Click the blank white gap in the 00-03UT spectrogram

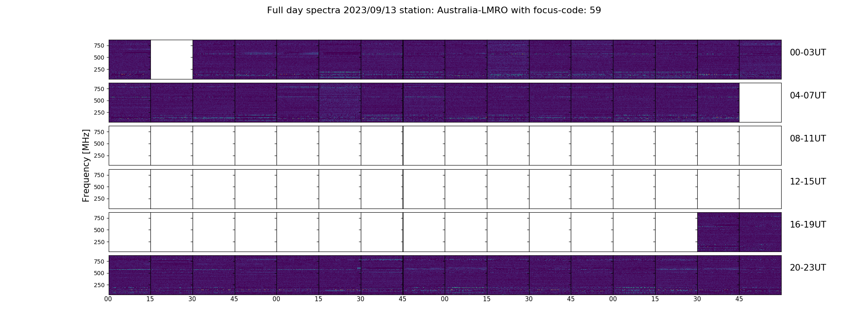point(172,60)
